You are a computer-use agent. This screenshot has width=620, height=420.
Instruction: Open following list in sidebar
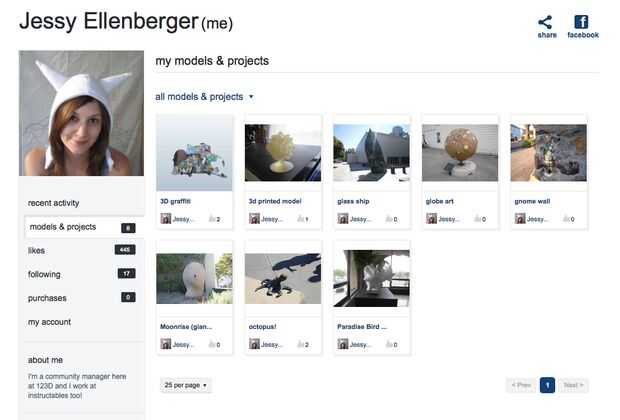(x=81, y=274)
